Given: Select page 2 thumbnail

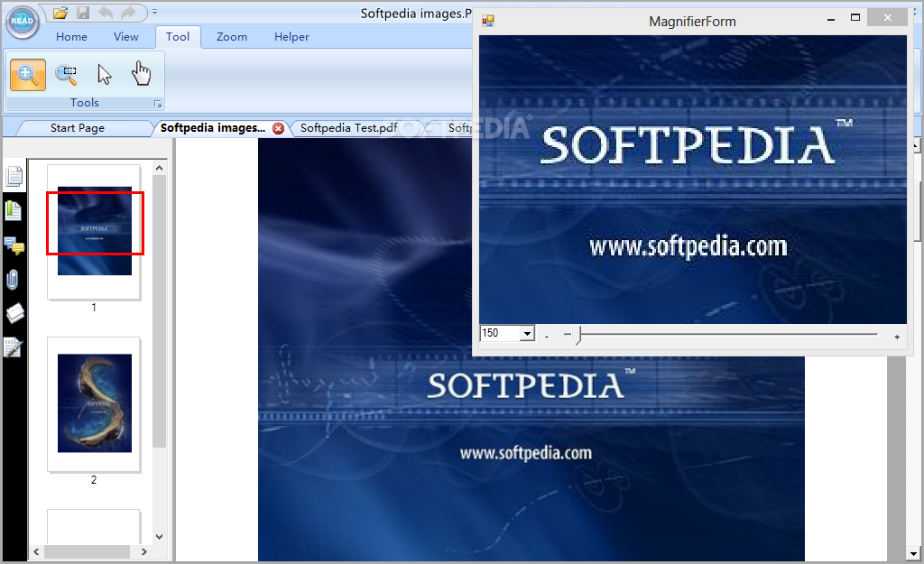Looking at the screenshot, I should (94, 403).
